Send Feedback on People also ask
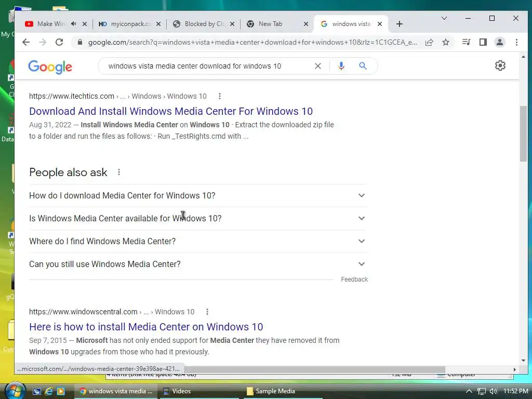The width and height of the screenshot is (532, 399). tap(354, 279)
